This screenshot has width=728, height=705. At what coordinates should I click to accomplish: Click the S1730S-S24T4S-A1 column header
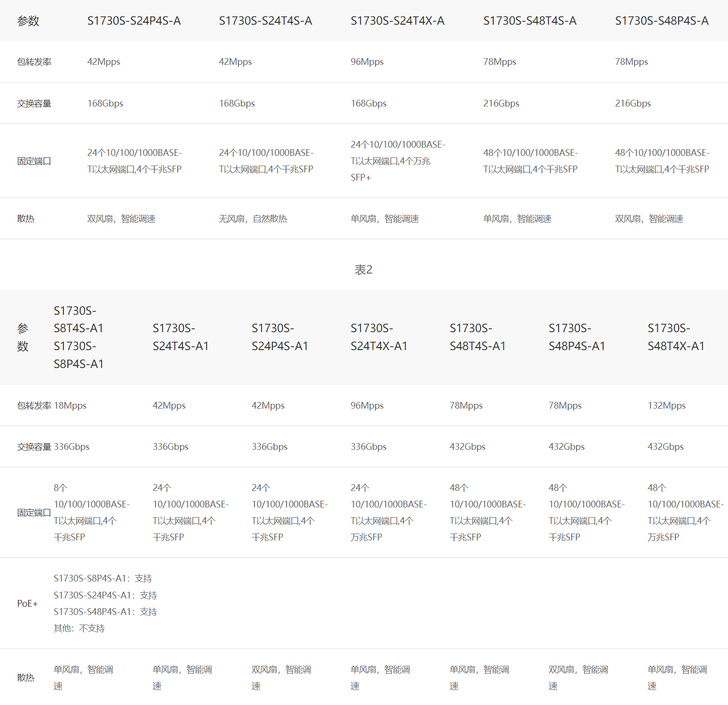pyautogui.click(x=181, y=337)
